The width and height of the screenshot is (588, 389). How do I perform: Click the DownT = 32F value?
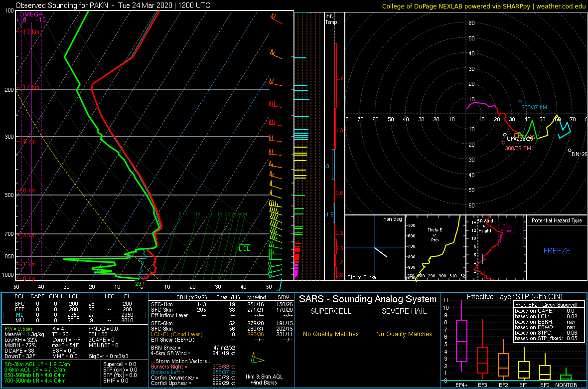click(19, 356)
